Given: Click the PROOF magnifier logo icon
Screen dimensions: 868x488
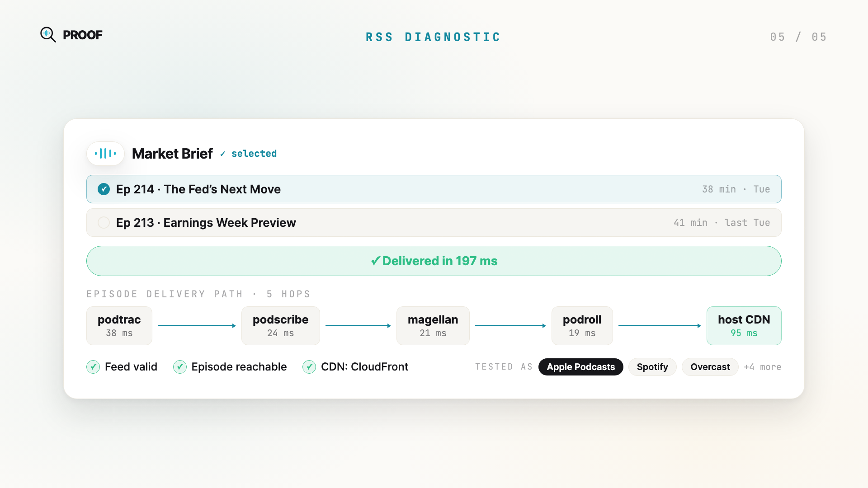Looking at the screenshot, I should click(x=48, y=35).
